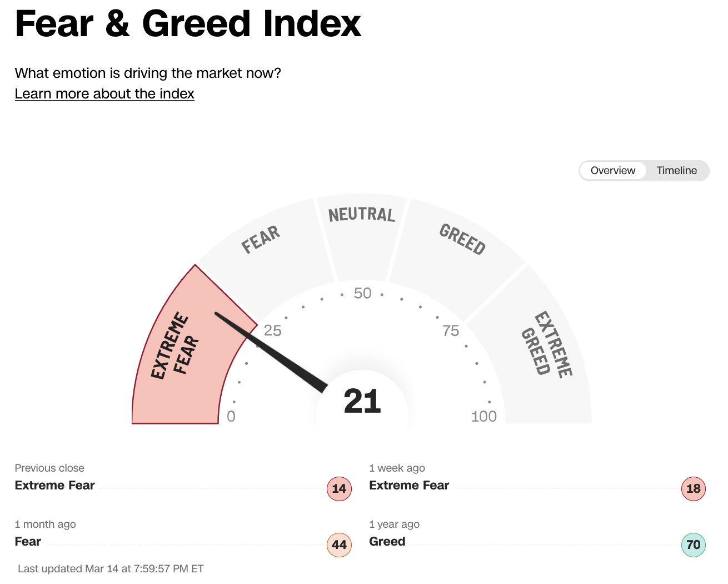Click the 'Previous close' Extreme Fear label
Screen dimensions: 728x584
coord(54,486)
